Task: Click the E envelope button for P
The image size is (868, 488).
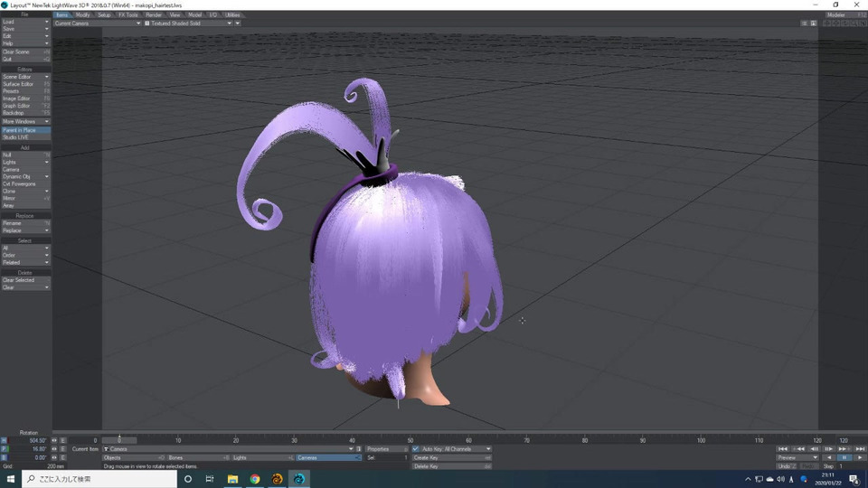Action: point(63,449)
